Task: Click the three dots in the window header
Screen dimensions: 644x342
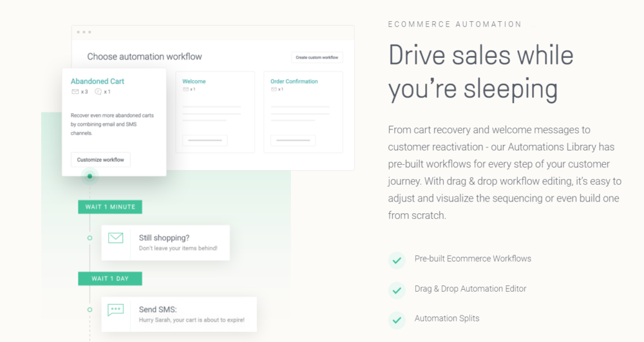Action: pos(84,32)
